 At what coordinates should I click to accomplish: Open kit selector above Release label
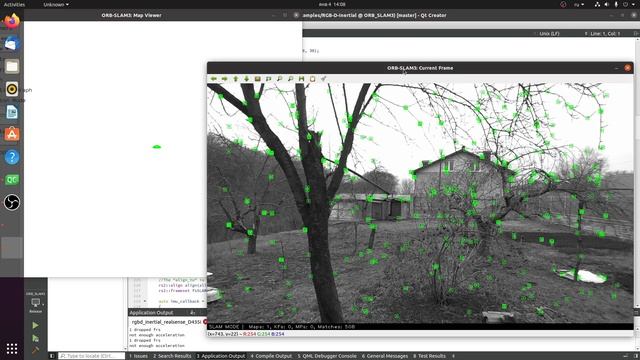coord(36,303)
